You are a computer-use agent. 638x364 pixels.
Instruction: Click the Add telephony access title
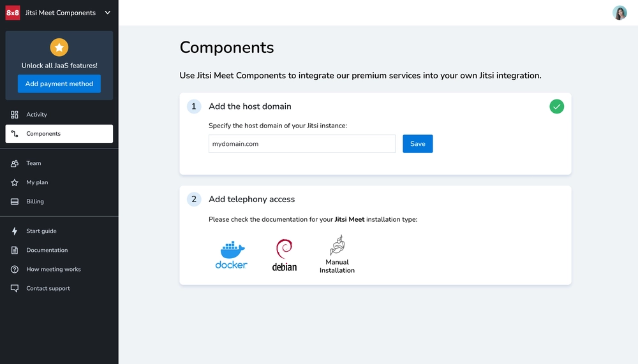(x=252, y=200)
